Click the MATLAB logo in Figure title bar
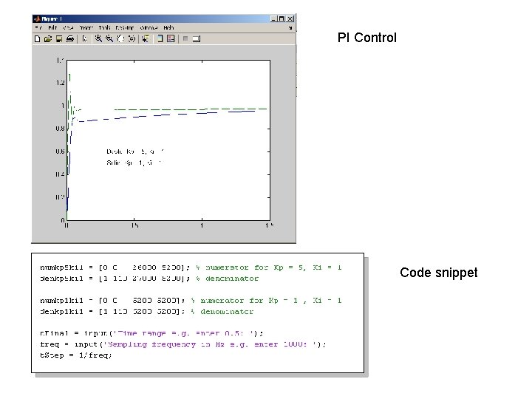The image size is (532, 399). pos(38,18)
